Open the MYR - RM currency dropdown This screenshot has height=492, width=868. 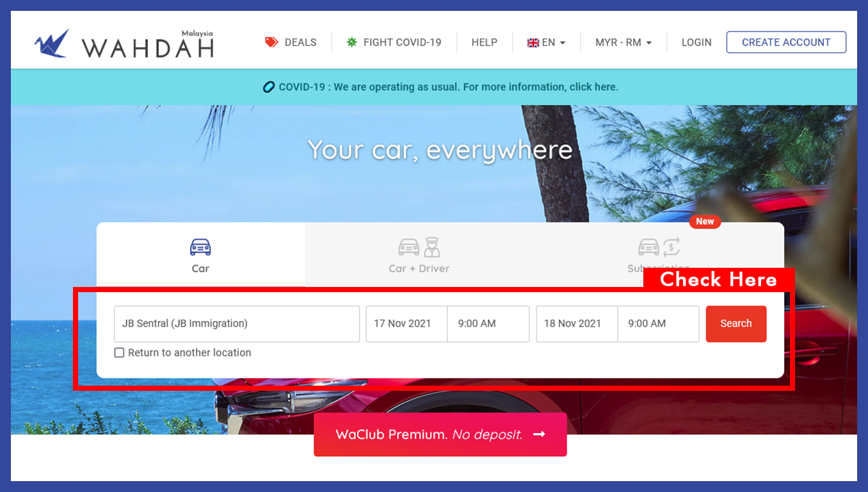[x=623, y=43]
